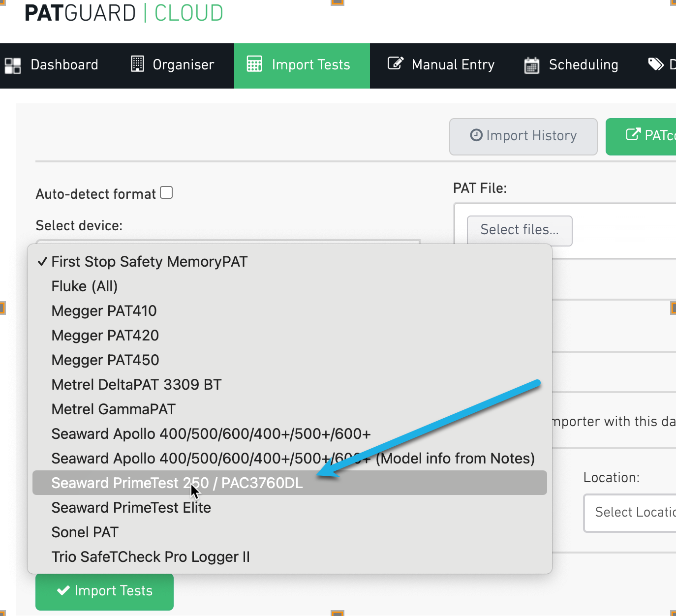Select Megger PAT420 device
Viewport: 676px width, 616px height.
(290, 335)
